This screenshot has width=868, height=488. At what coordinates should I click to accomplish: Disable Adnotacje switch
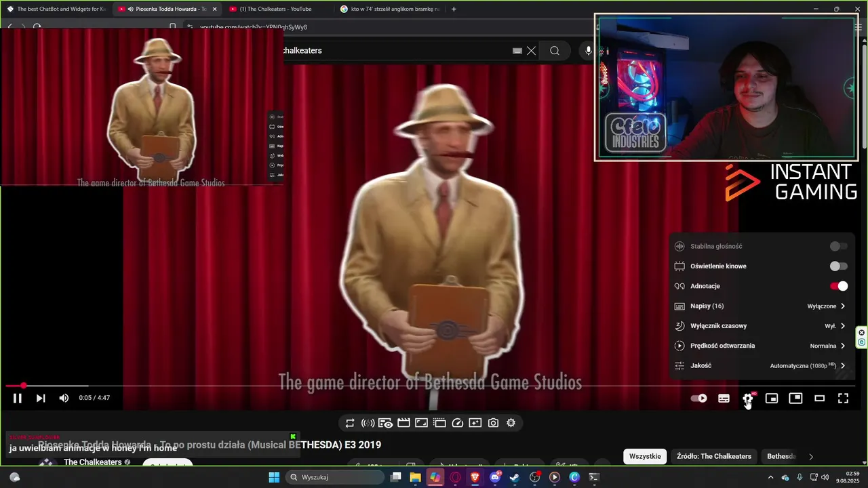tap(839, 286)
